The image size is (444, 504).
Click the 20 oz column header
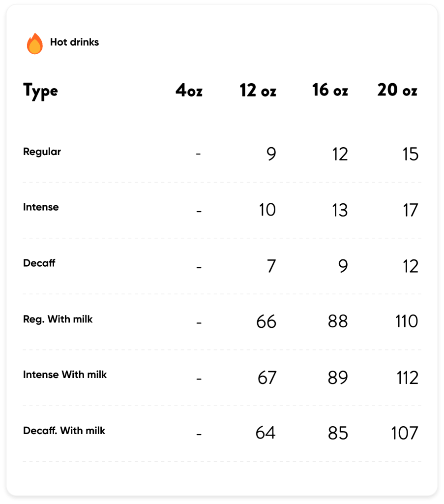[x=397, y=90]
